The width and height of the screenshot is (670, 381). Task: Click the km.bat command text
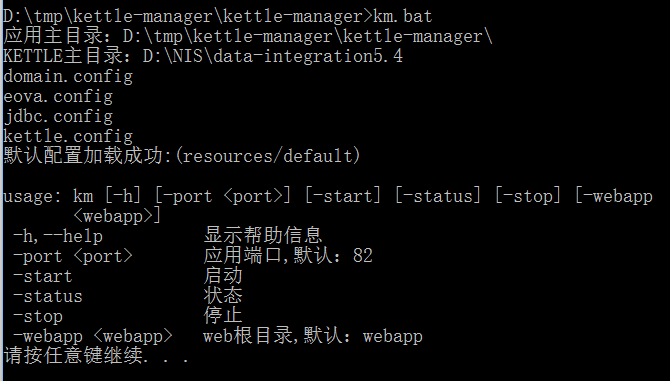pos(403,17)
